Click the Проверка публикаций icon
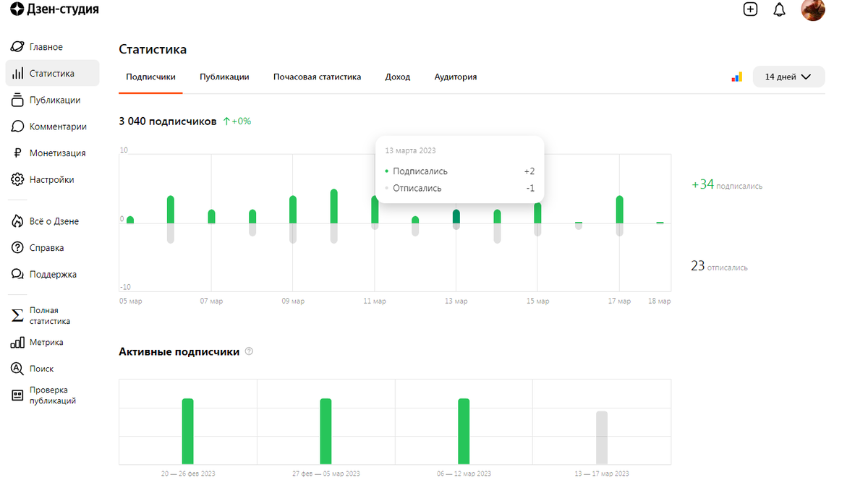The image size is (868, 488). point(17,395)
